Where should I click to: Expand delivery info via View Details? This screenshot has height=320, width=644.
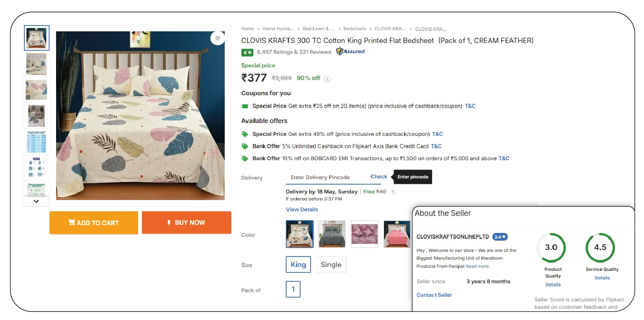(302, 209)
